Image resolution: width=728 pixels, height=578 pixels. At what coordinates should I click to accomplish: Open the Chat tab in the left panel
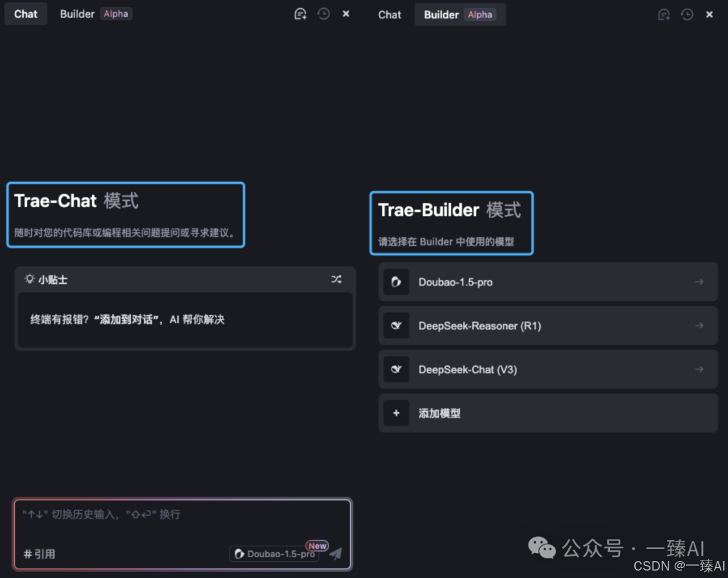coord(26,14)
